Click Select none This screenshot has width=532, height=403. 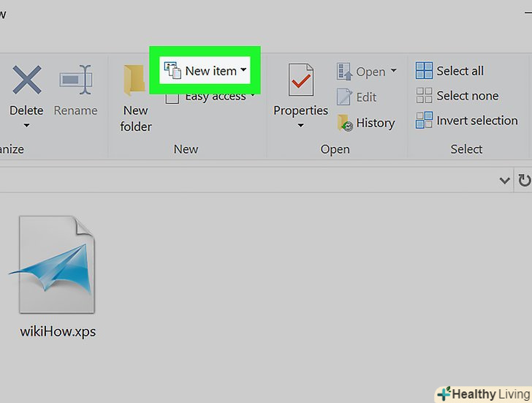457,95
